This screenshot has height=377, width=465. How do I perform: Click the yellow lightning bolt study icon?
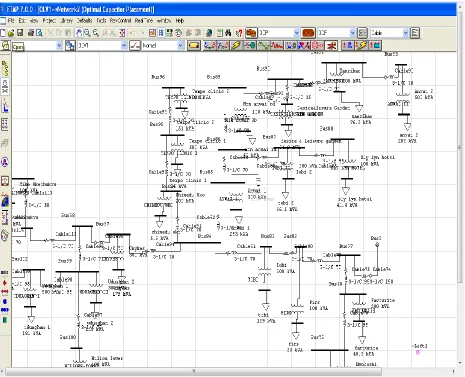point(236,45)
